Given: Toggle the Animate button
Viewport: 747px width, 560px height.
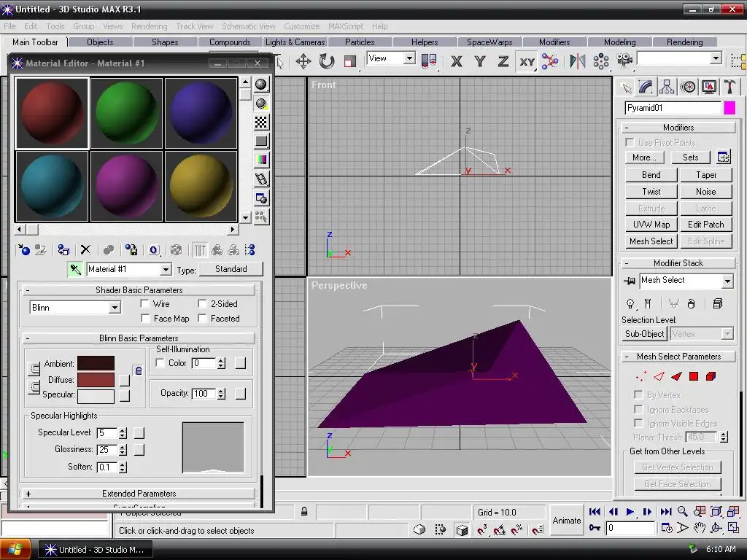Looking at the screenshot, I should [566, 521].
